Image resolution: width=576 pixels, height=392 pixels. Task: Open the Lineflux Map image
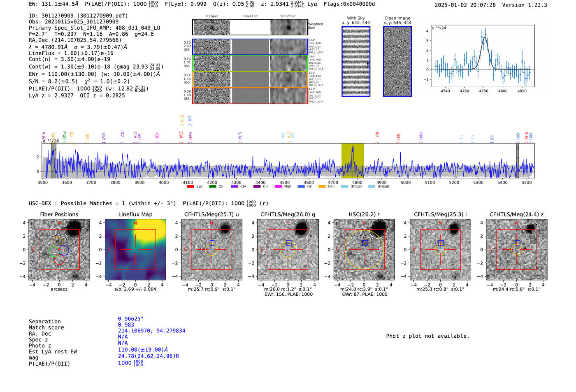[135, 249]
